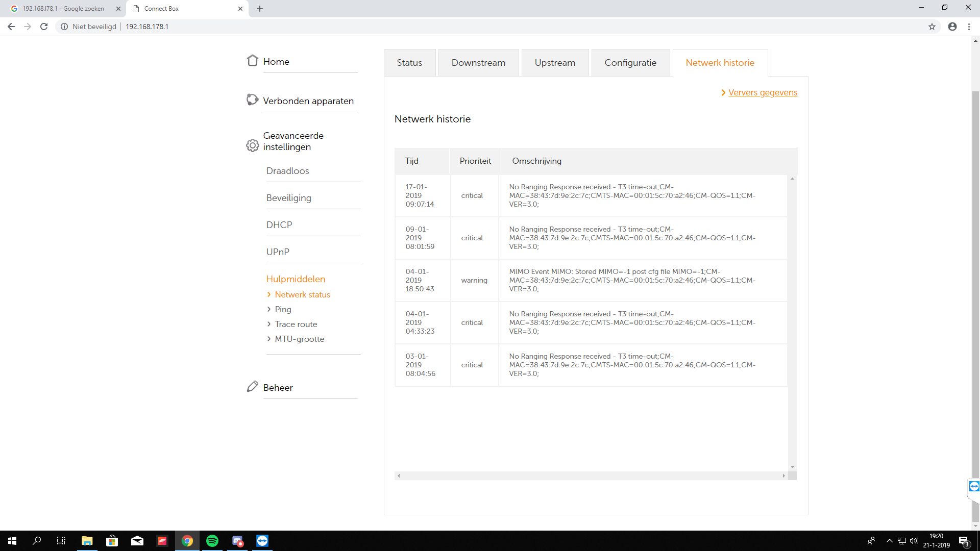Expand Ping under Hulpmiddelen

[283, 309]
